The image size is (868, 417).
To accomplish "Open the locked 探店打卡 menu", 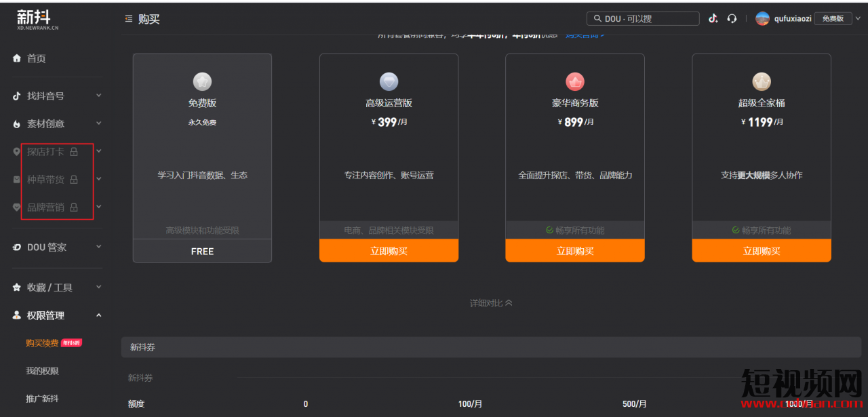I will click(45, 152).
